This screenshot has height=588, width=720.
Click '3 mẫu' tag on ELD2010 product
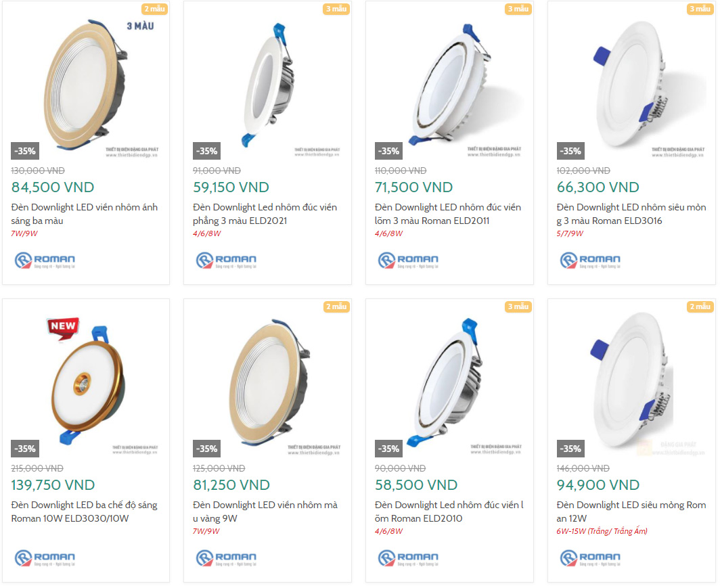click(x=518, y=307)
